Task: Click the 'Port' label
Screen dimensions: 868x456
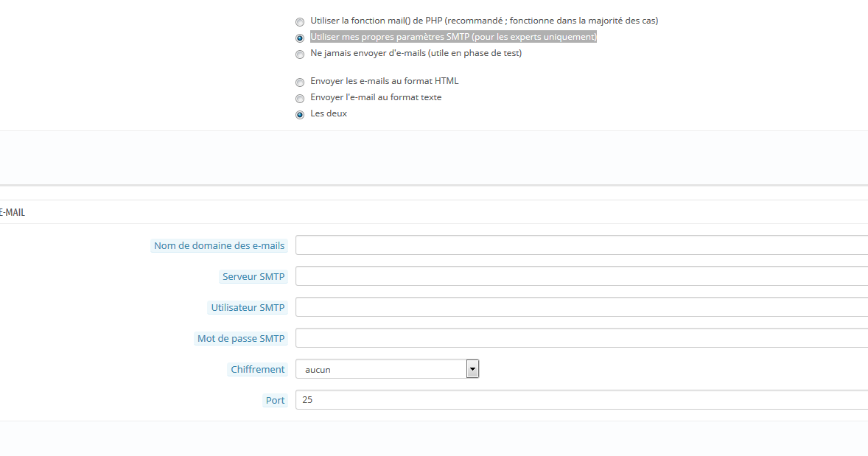Action: pyautogui.click(x=275, y=401)
